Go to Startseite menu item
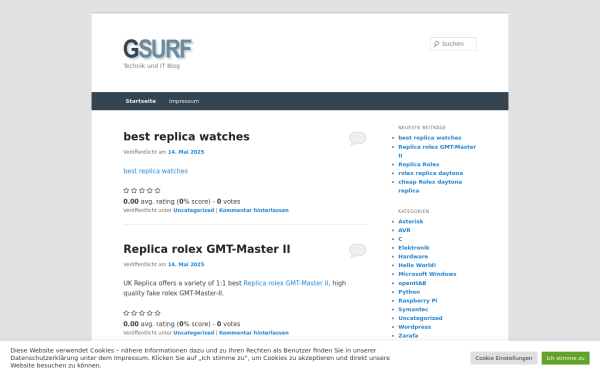 (140, 101)
